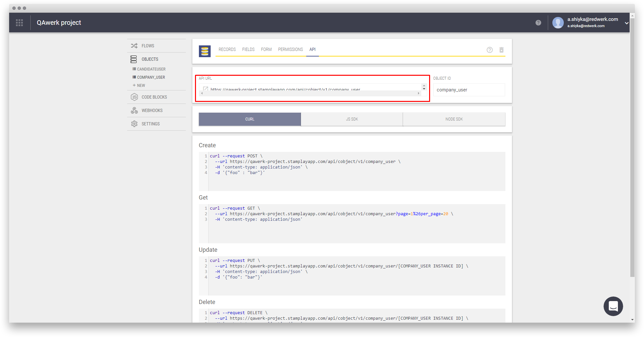Click the Webhooks icon
Image resolution: width=644 pixels, height=337 pixels.
(134, 110)
